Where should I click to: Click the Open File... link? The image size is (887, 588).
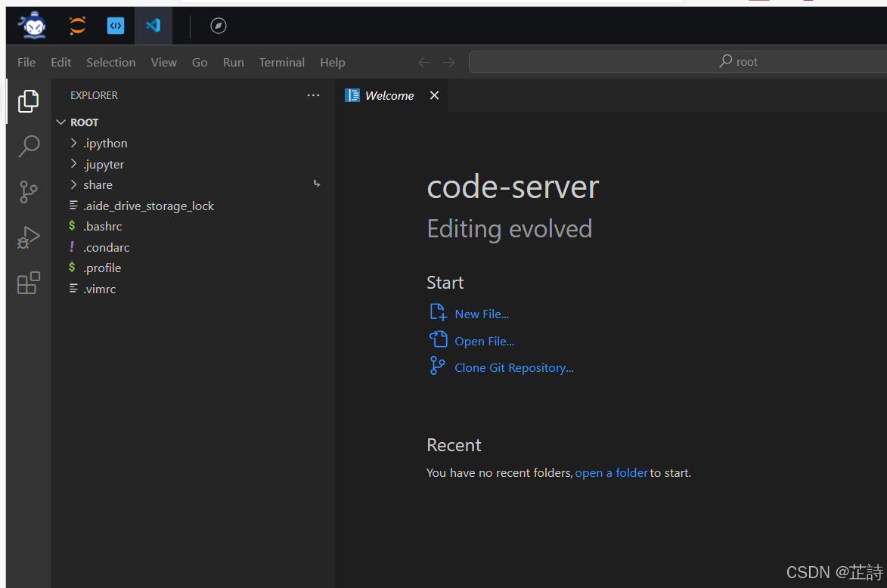coord(484,341)
